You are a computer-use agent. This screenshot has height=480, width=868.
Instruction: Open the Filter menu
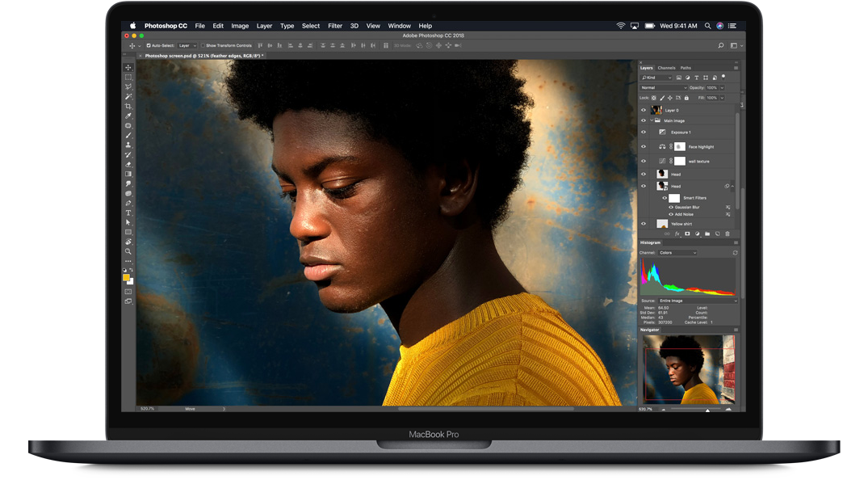pos(335,26)
